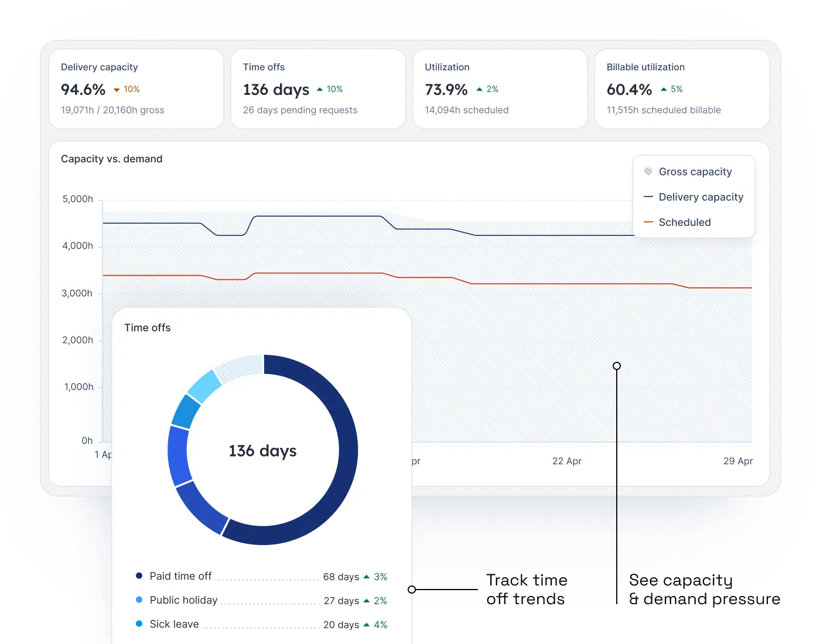Click the Sick leave bullet icon
The height and width of the screenshot is (644, 820).
[x=139, y=624]
